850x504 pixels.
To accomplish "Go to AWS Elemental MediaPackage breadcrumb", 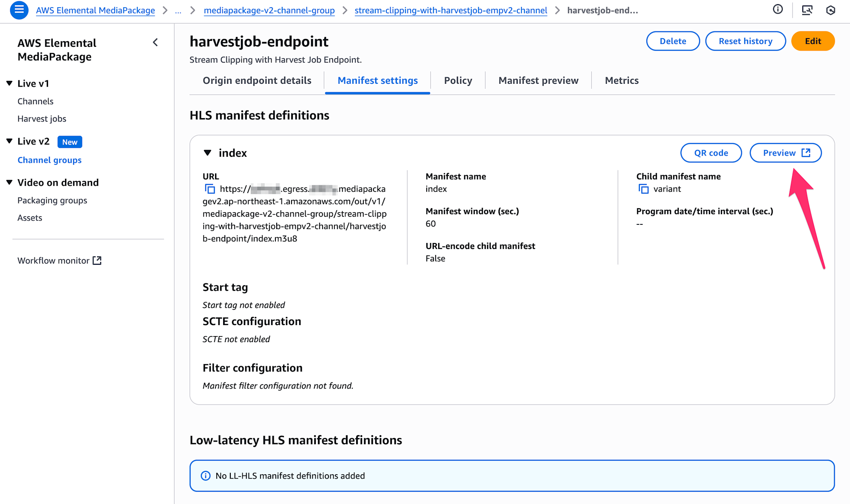I will click(x=95, y=10).
